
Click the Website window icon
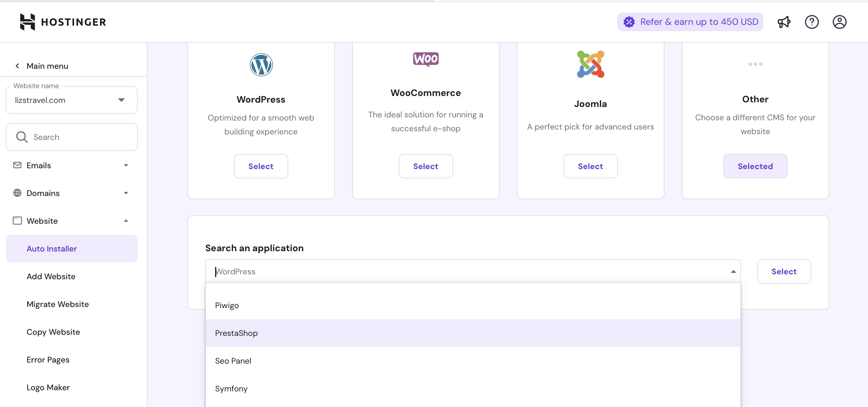point(17,220)
